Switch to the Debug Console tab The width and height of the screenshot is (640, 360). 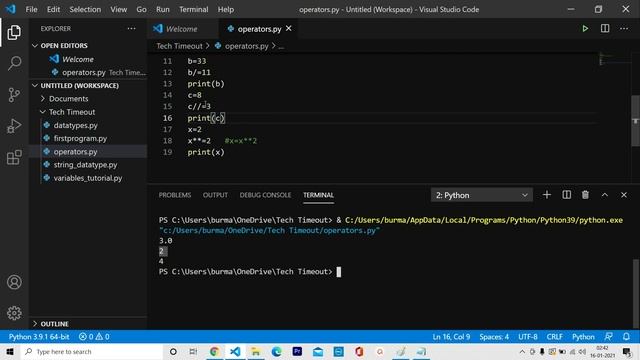(x=265, y=195)
